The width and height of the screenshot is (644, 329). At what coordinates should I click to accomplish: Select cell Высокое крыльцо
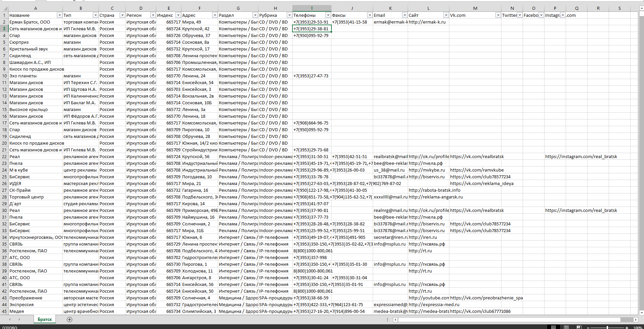point(35,109)
